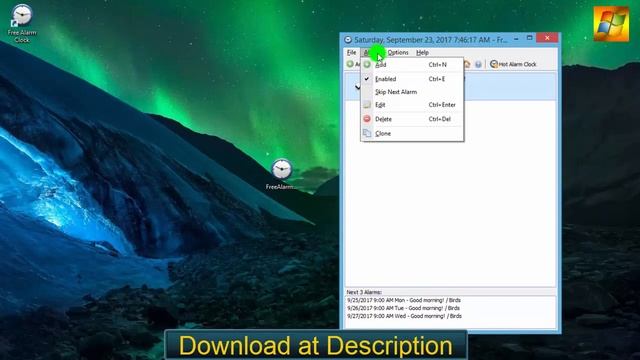Open the Free Alarm Clock desktop shortcut
Image resolution: width=640 pixels, height=360 pixels.
[x=22, y=23]
